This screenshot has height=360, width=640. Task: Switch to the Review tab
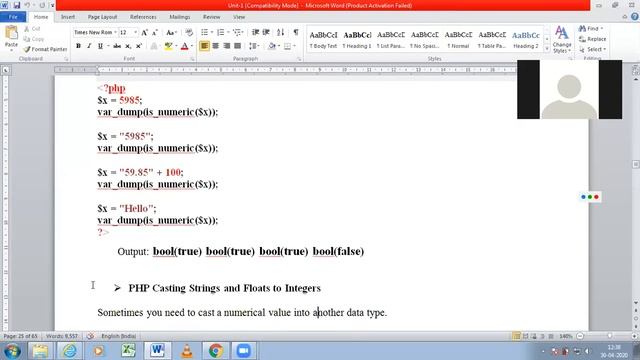click(x=211, y=17)
